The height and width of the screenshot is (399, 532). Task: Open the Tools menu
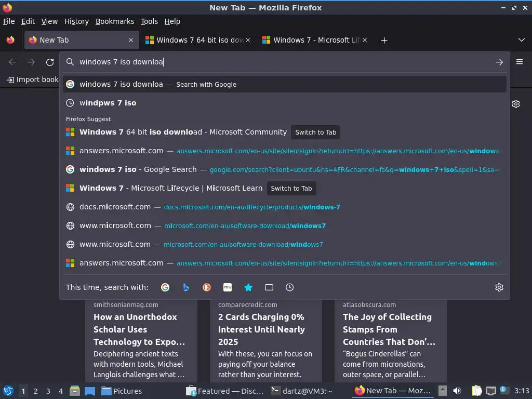(149, 21)
